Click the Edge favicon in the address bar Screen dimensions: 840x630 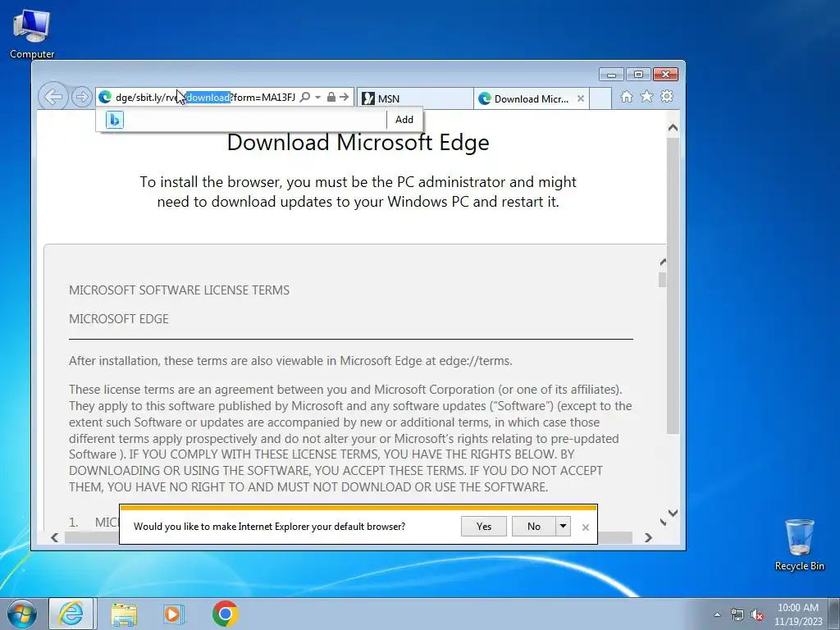105,97
